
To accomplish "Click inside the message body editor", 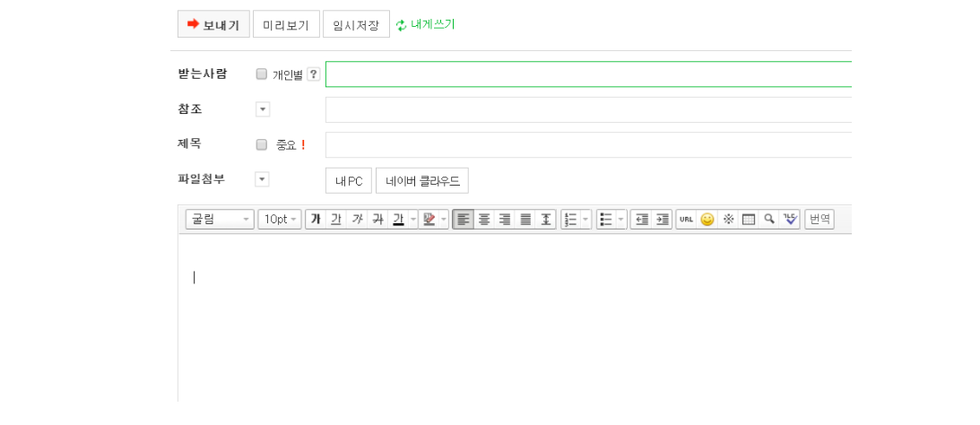I will coord(515,319).
